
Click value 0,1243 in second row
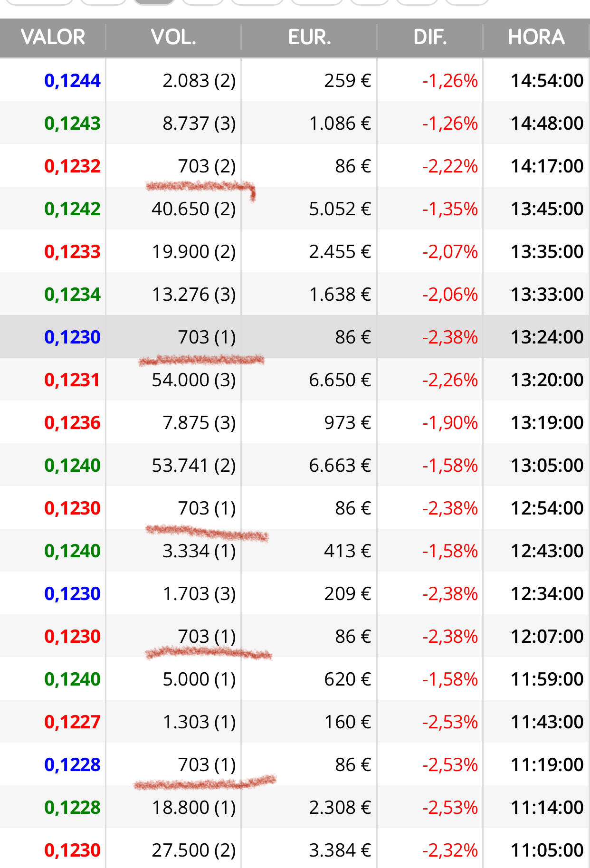click(72, 124)
